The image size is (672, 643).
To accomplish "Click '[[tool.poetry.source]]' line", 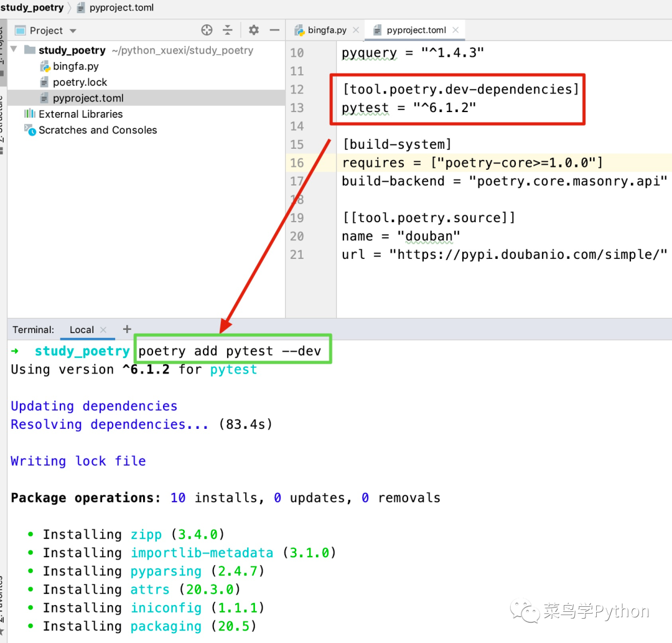I will pyautogui.click(x=429, y=218).
